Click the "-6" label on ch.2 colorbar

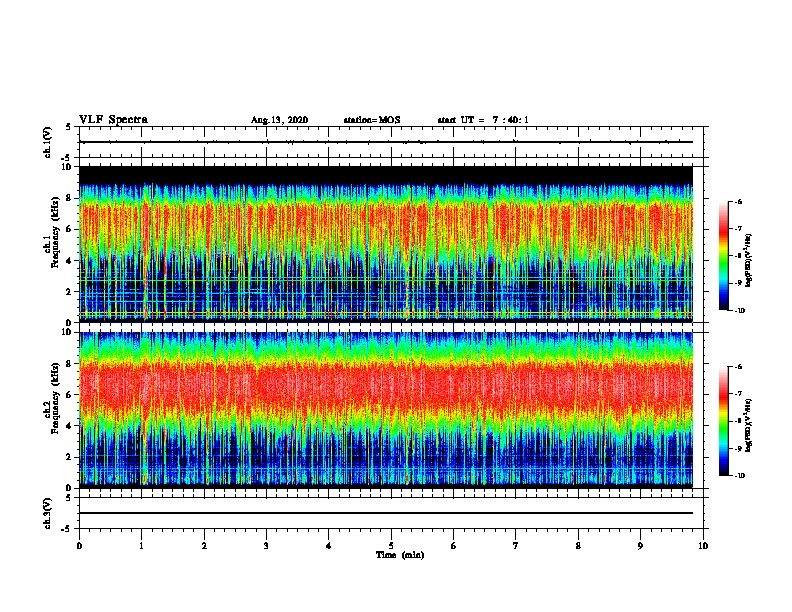(738, 367)
